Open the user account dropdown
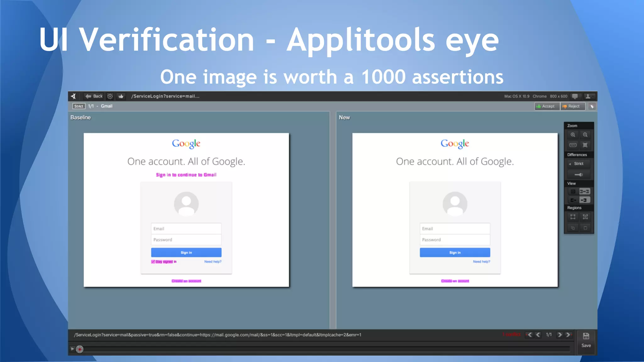 (x=589, y=96)
